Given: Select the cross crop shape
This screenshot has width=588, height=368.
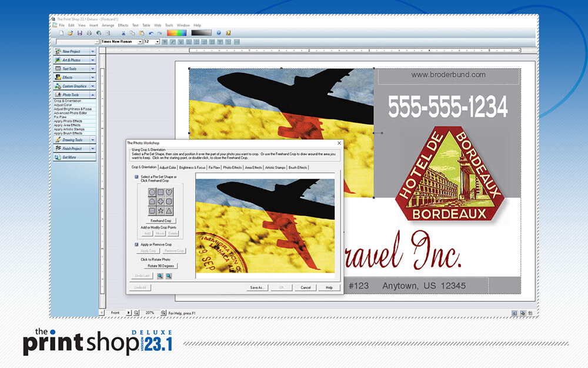Looking at the screenshot, I should 161,201.
